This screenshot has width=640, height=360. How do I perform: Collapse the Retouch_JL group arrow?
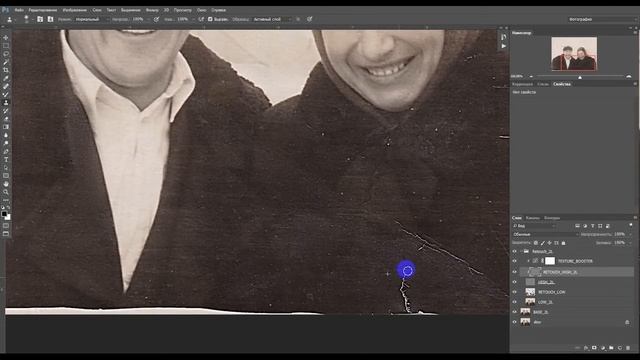pyautogui.click(x=521, y=251)
